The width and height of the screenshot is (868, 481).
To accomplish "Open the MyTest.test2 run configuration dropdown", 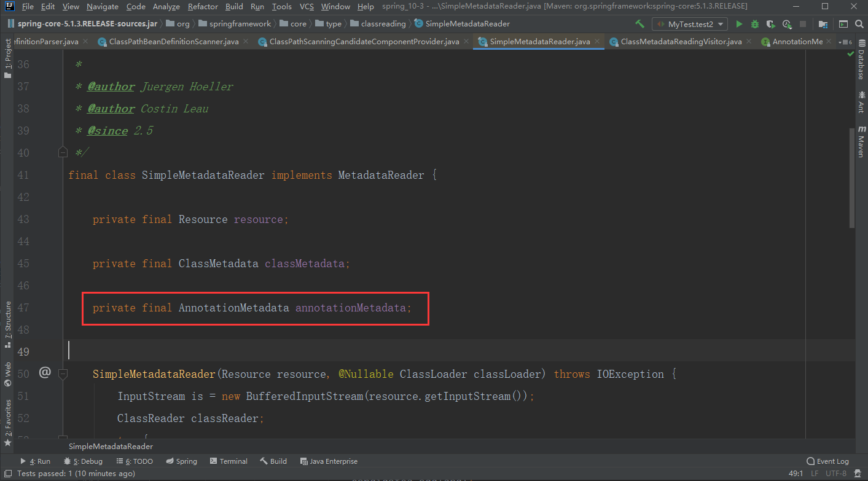I will 690,24.
